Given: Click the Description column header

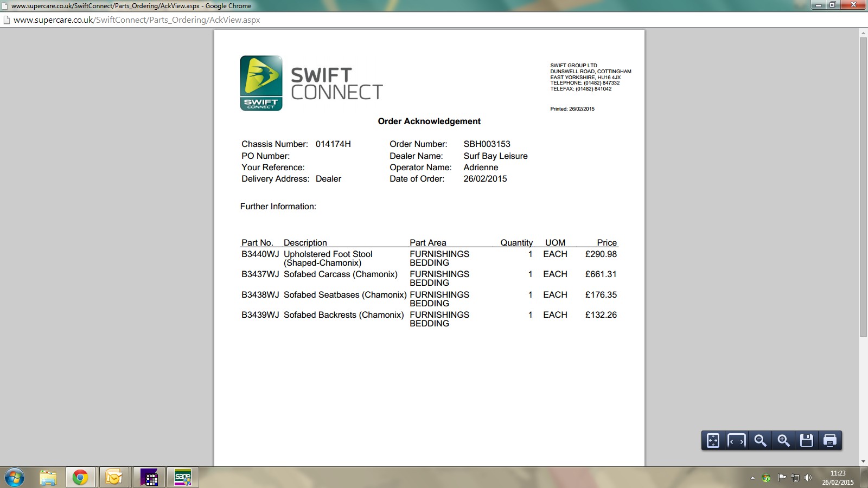Looking at the screenshot, I should click(305, 243).
